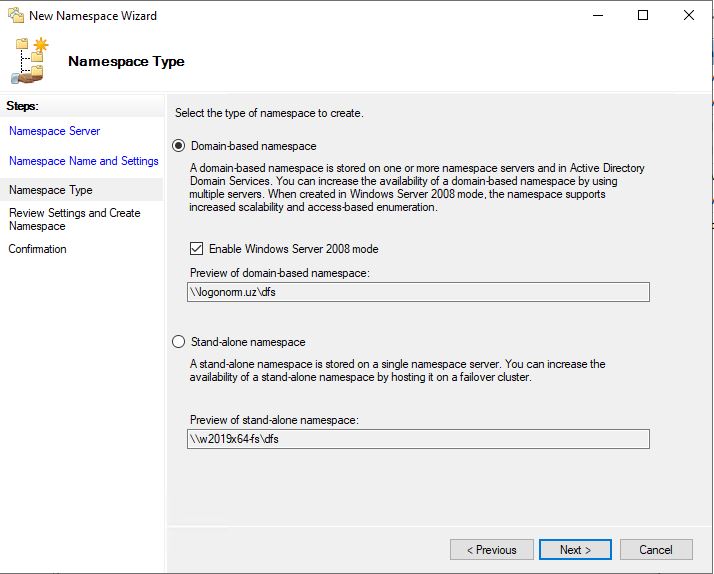Open the Namespace Name and Settings step

click(x=83, y=161)
